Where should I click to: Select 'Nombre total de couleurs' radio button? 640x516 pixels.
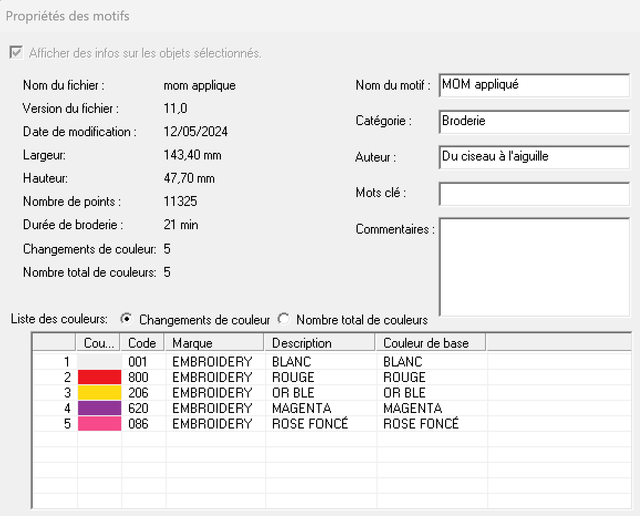(x=283, y=319)
